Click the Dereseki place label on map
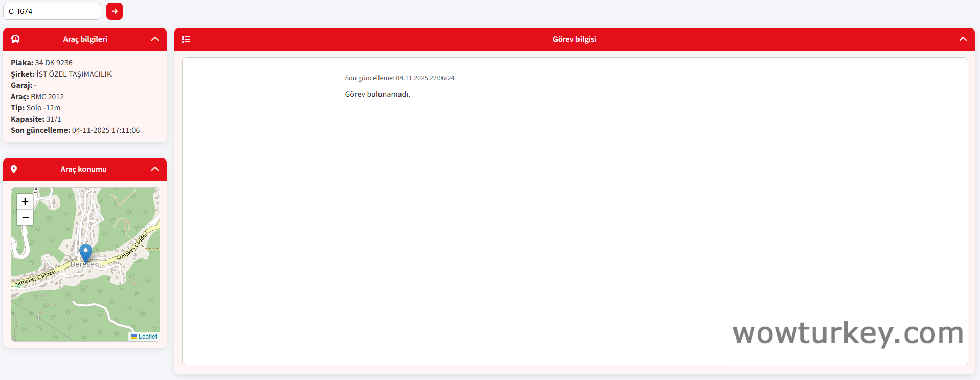980x380 pixels. coord(85,265)
